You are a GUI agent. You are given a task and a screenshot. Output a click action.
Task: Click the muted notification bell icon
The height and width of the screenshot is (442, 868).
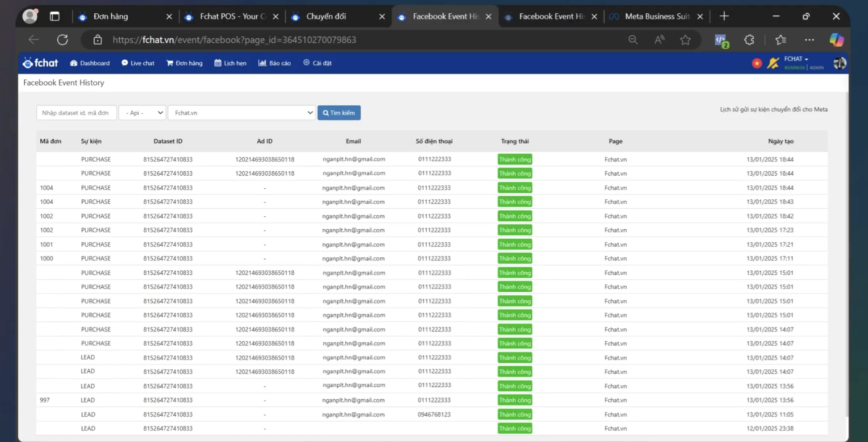tap(773, 63)
